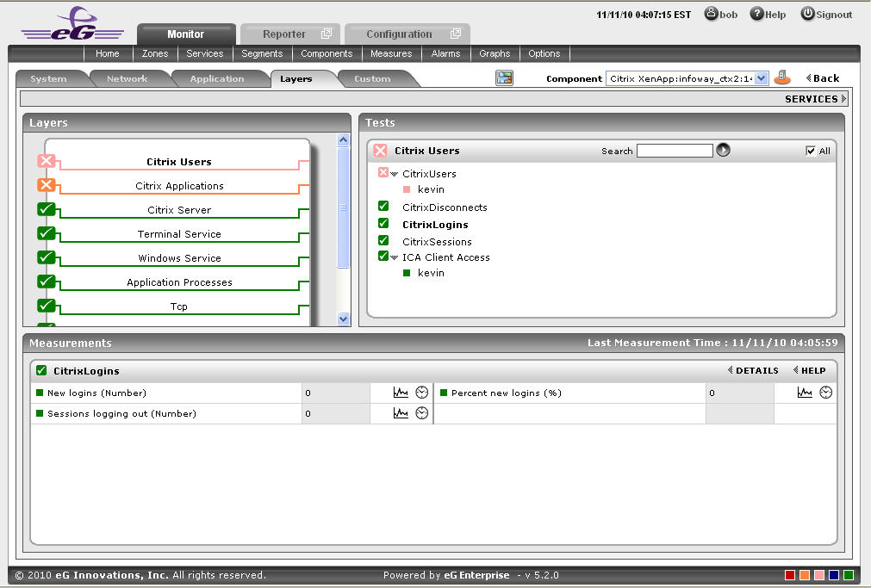Click the orange legend color square
The width and height of the screenshot is (871, 588).
click(805, 575)
